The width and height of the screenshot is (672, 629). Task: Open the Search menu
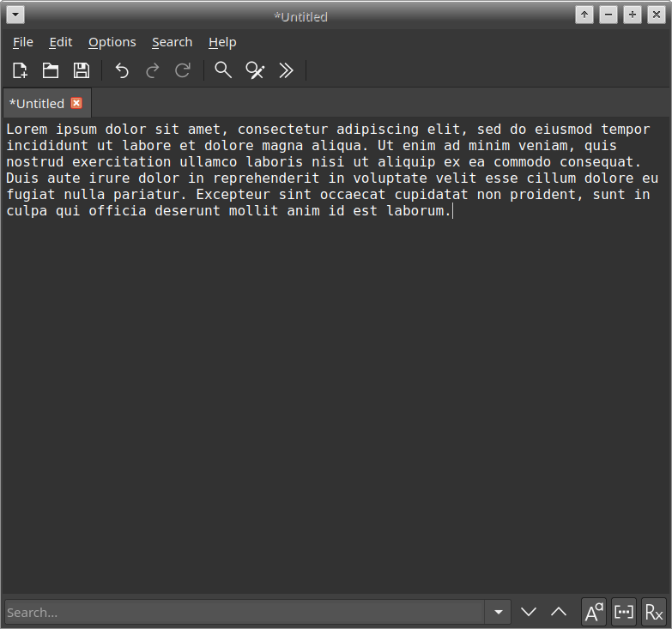tap(173, 42)
